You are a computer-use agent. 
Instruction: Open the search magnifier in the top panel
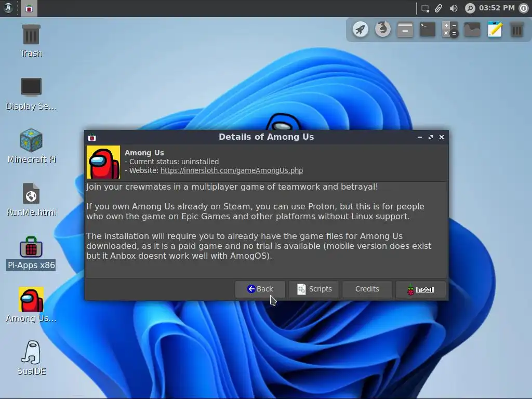(x=470, y=8)
